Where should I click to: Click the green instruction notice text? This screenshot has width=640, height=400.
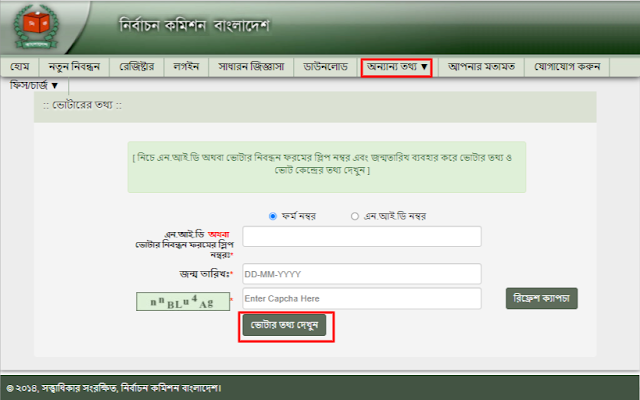(322, 164)
